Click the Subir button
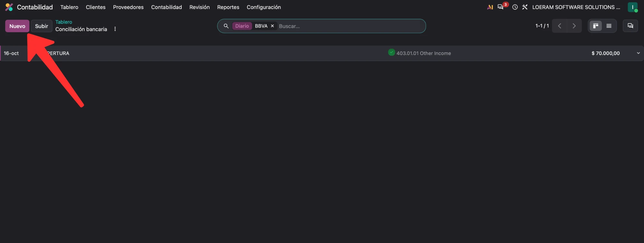 (42, 26)
